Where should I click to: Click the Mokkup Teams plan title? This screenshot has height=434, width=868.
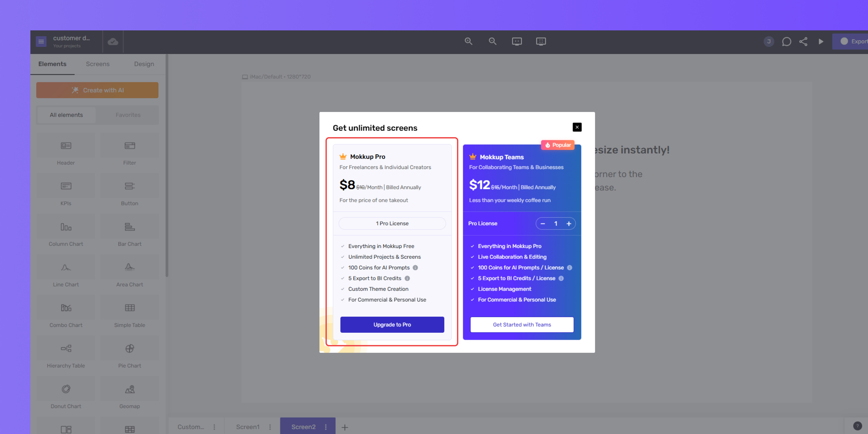pos(502,157)
